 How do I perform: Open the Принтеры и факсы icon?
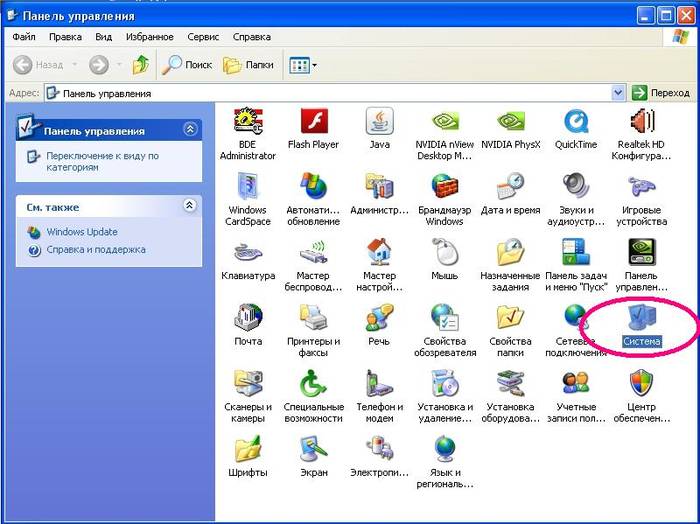(x=313, y=319)
